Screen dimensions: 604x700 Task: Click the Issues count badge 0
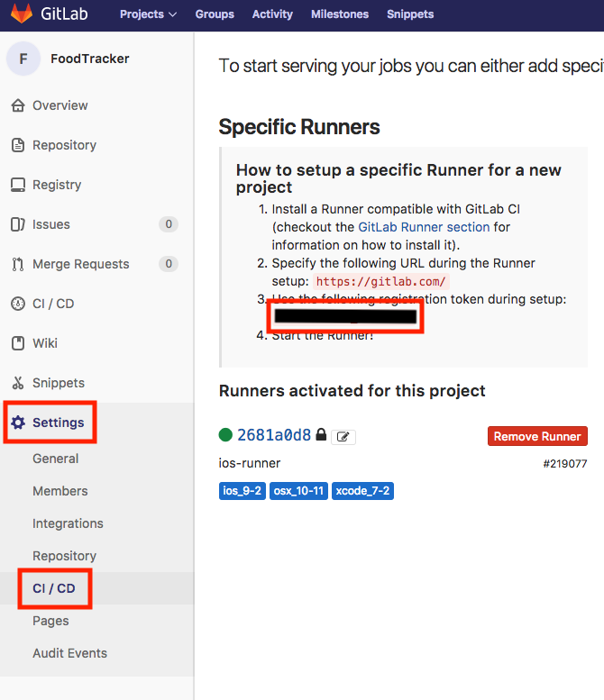point(169,224)
